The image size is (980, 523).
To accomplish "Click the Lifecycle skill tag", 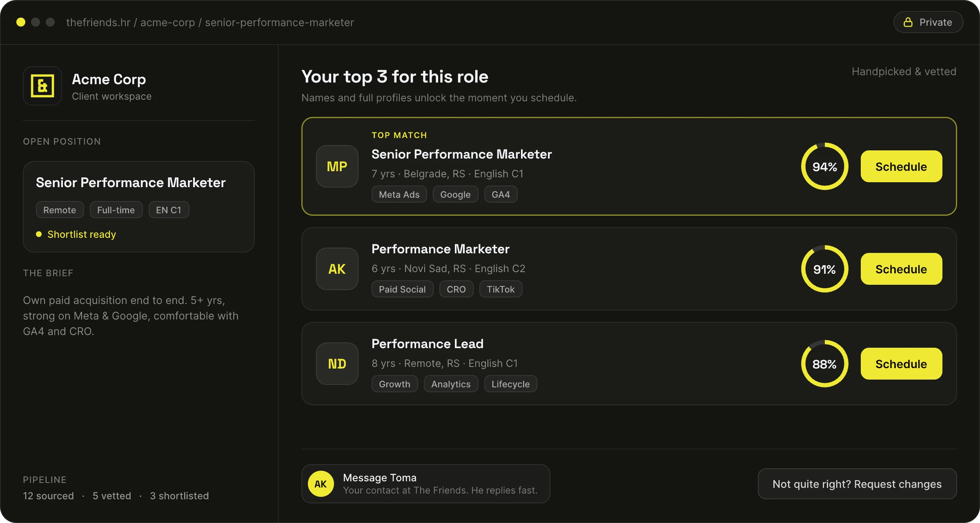I will pyautogui.click(x=510, y=384).
